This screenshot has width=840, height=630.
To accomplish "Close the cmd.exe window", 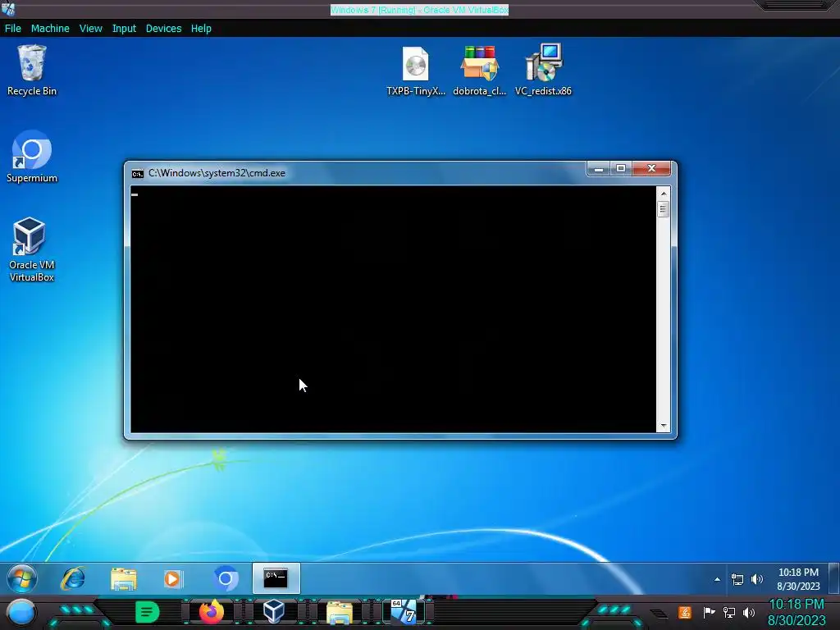I will point(651,169).
